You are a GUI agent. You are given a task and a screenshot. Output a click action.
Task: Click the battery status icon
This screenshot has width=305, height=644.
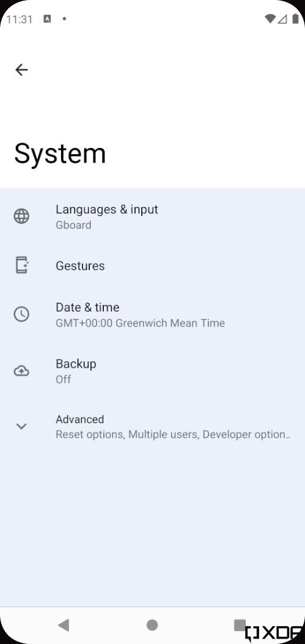(x=295, y=18)
